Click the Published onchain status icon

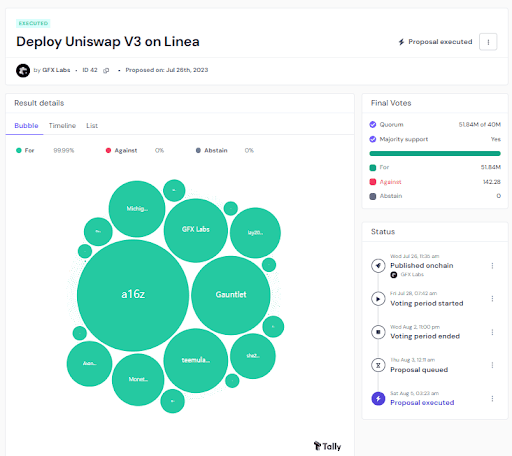click(378, 266)
